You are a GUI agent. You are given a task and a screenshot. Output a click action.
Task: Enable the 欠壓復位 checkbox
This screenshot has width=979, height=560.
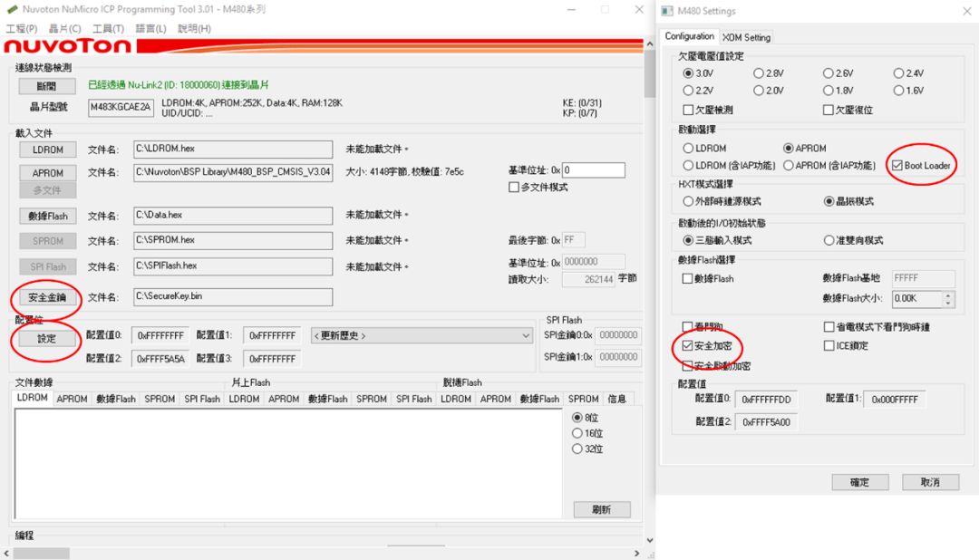click(828, 110)
